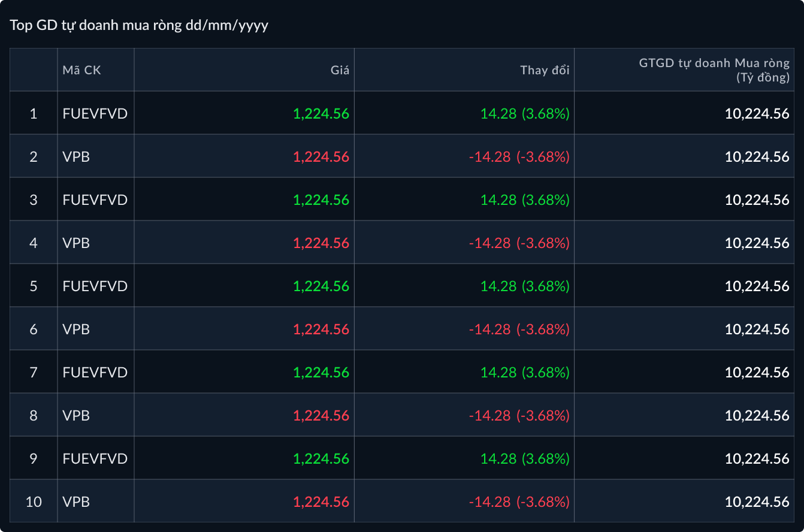Click the 'Top GD tự doanh mua ròng' title
The width and height of the screenshot is (804, 532).
coord(138,26)
